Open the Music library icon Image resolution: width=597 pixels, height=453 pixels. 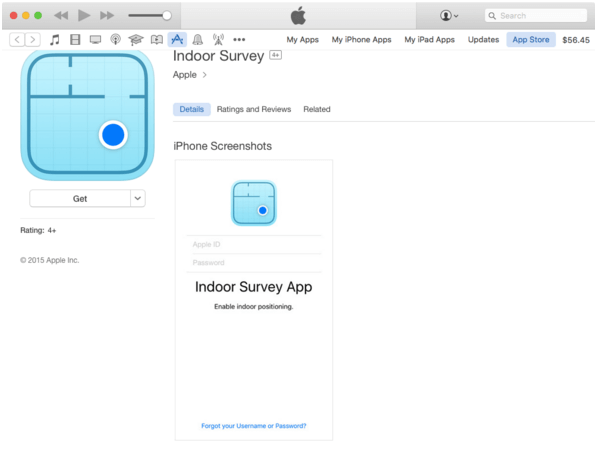55,40
